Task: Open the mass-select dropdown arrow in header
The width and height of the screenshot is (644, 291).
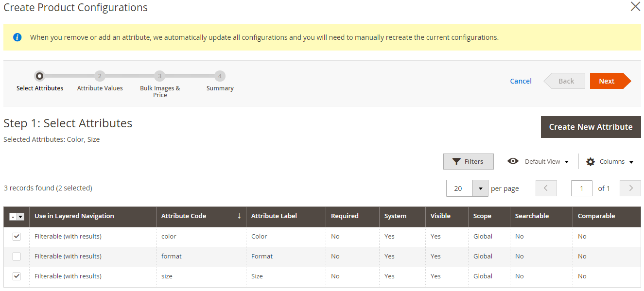Action: [x=20, y=217]
